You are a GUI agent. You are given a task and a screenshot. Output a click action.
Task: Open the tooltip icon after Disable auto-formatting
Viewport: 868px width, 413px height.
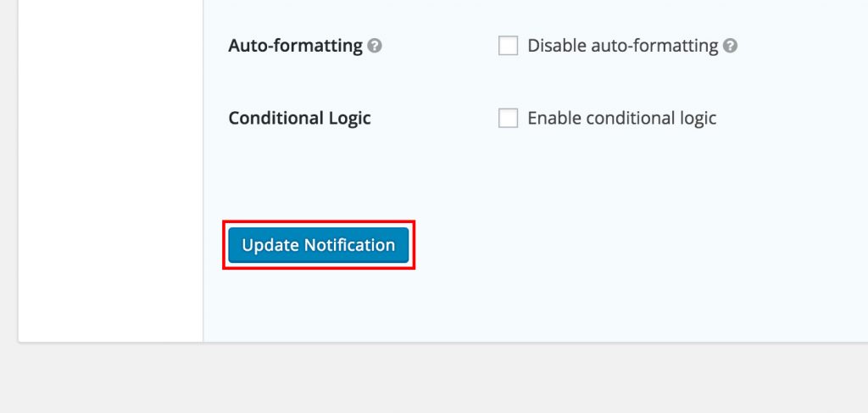click(x=730, y=46)
